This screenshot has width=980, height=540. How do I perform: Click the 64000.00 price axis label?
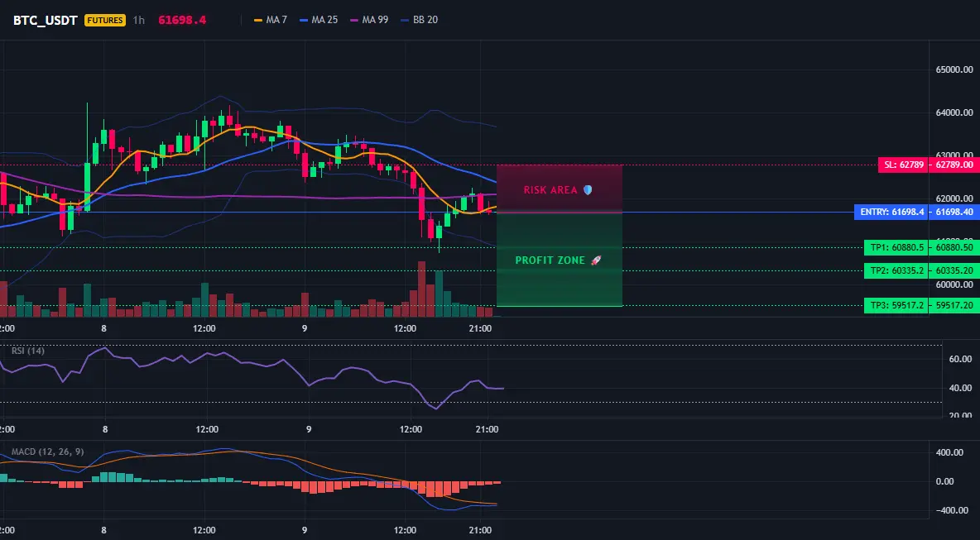tap(954, 112)
